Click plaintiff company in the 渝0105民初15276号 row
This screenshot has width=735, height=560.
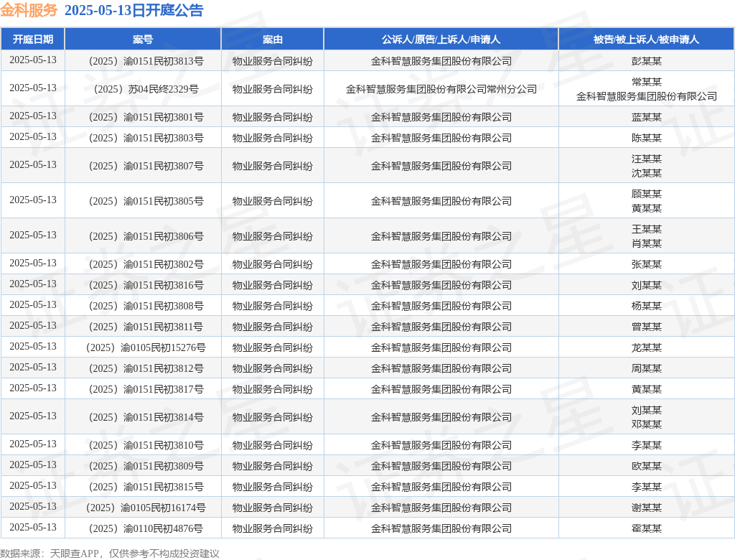(441, 347)
